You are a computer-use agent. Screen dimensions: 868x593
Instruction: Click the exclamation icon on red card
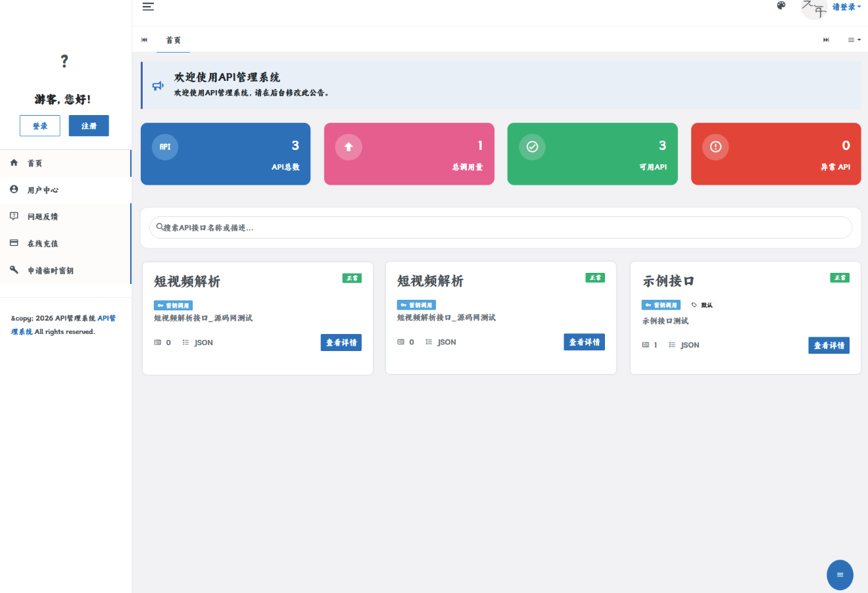click(715, 147)
